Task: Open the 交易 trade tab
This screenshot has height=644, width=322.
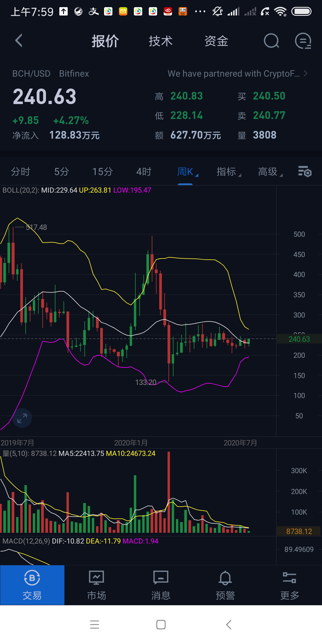Action: click(32, 585)
